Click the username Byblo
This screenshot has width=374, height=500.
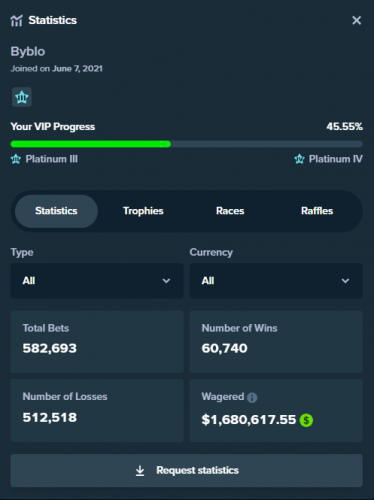(28, 52)
